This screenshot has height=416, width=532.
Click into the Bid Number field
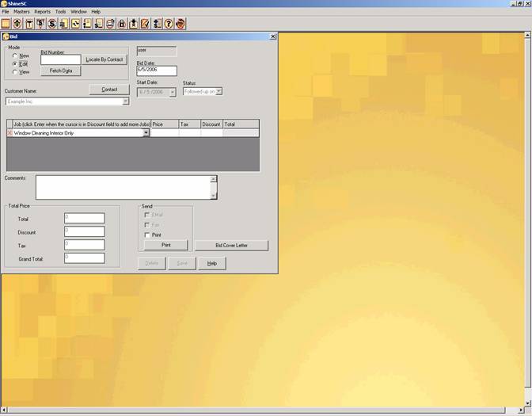click(61, 59)
